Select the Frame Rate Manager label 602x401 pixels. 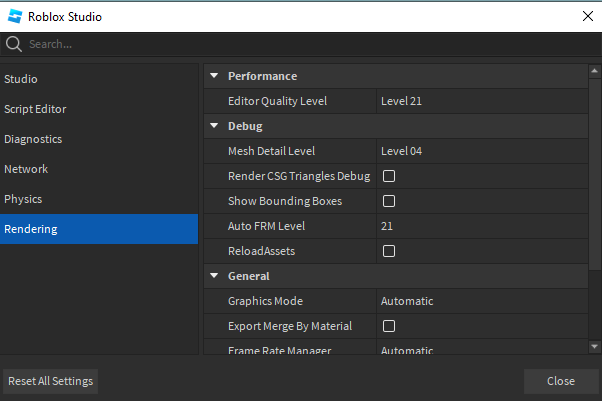coord(280,350)
